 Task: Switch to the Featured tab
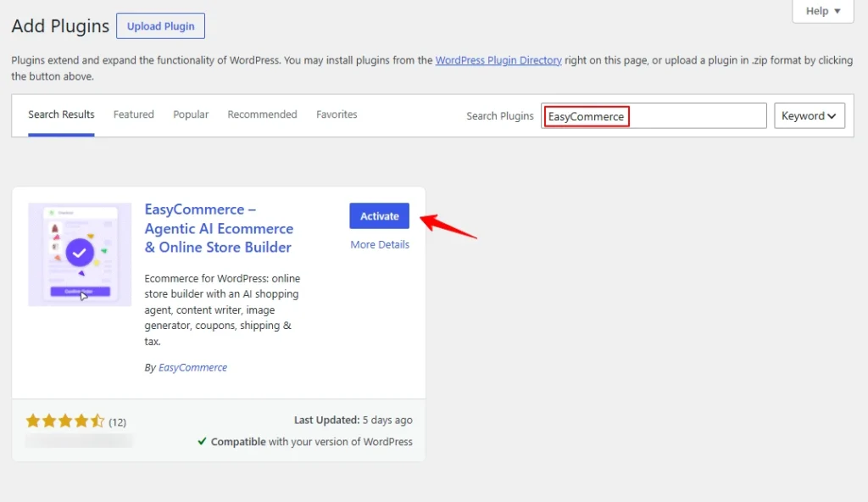pos(133,114)
